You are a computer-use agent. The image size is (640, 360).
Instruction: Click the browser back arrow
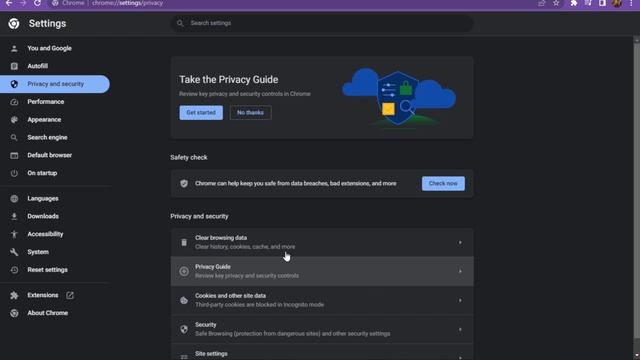9,3
